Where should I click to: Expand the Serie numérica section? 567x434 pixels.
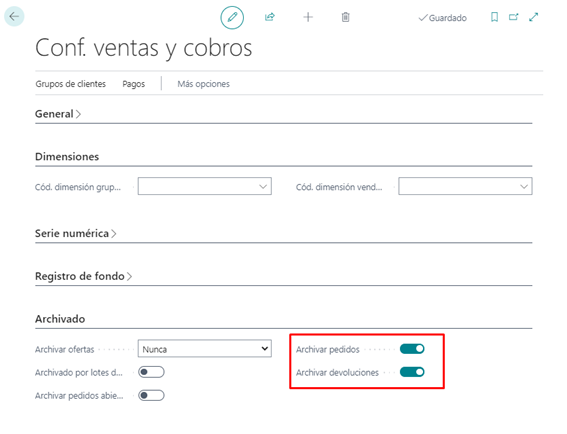[x=76, y=233]
